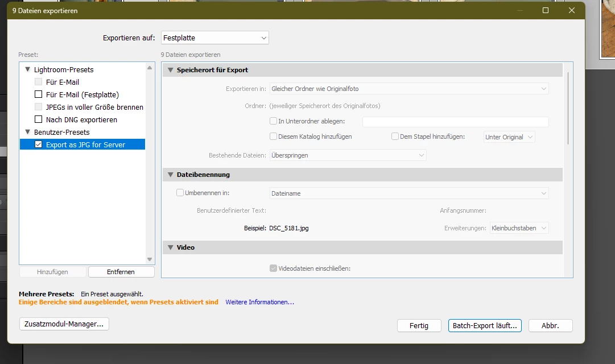
Task: Click the 'Batch-Export läuft...' button
Action: [x=485, y=325]
